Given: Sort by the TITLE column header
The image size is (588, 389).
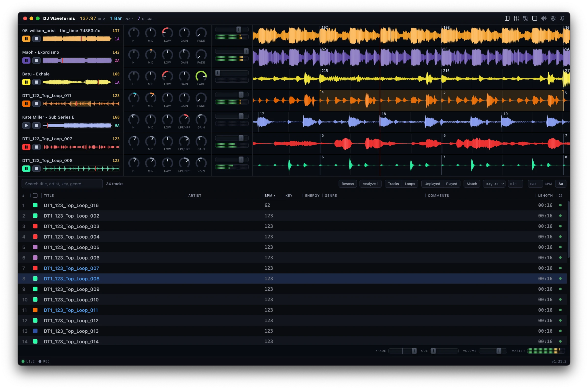Looking at the screenshot, I should click(x=49, y=196).
